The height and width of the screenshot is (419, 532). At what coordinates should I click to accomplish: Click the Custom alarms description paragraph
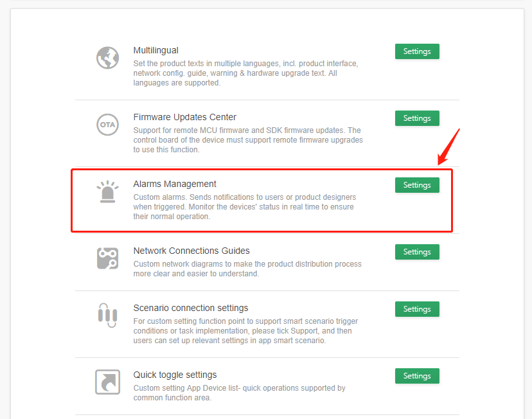245,207
